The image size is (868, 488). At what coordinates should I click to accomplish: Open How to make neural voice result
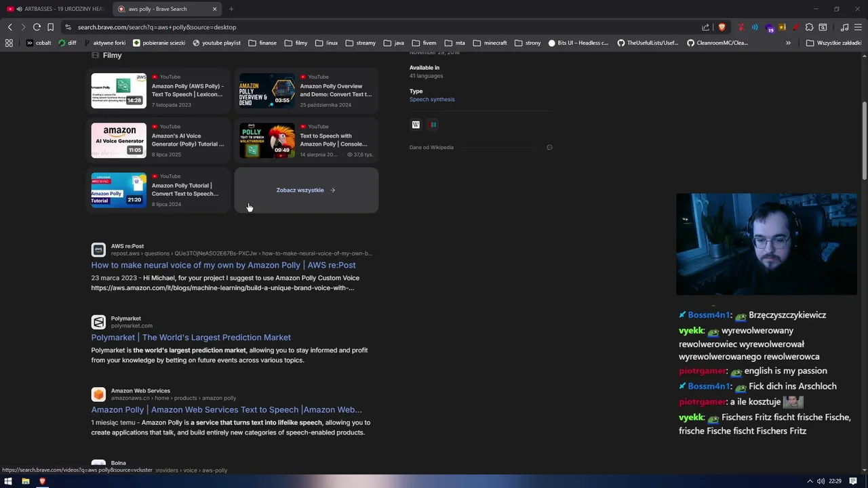tap(223, 265)
